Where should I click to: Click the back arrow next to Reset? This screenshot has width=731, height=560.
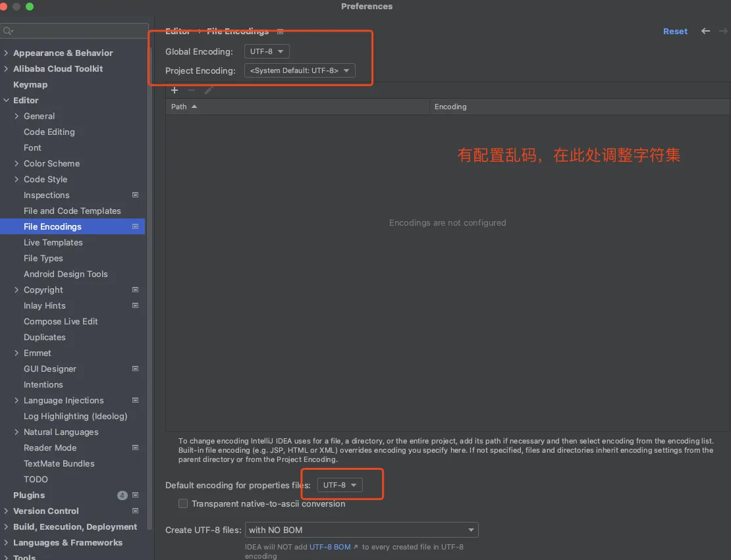point(705,31)
